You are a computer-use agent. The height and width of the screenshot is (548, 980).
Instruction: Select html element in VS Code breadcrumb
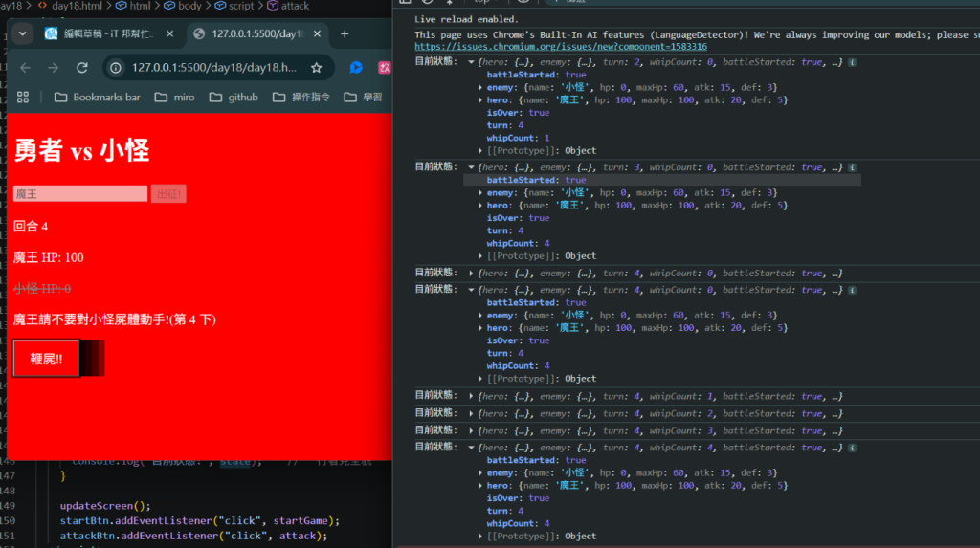133,6
